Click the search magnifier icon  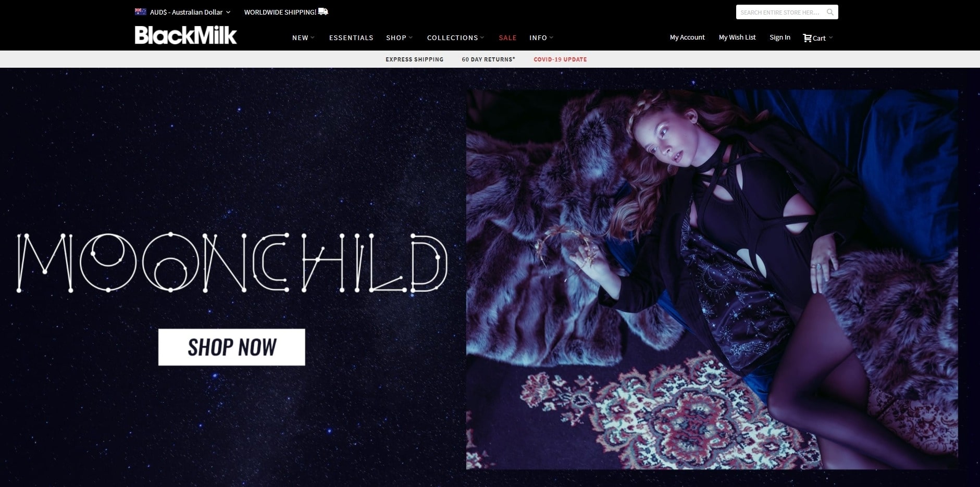click(x=830, y=12)
